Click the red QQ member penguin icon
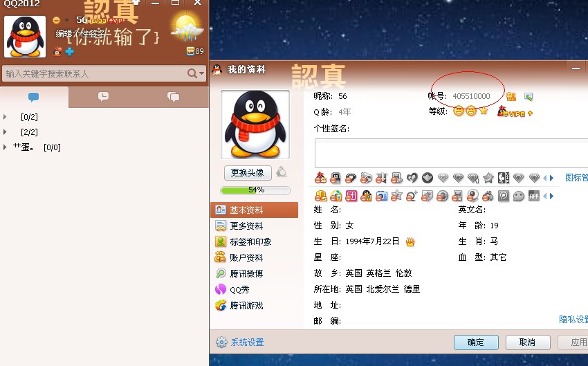Screen dimensions: 588x366 tap(57, 51)
